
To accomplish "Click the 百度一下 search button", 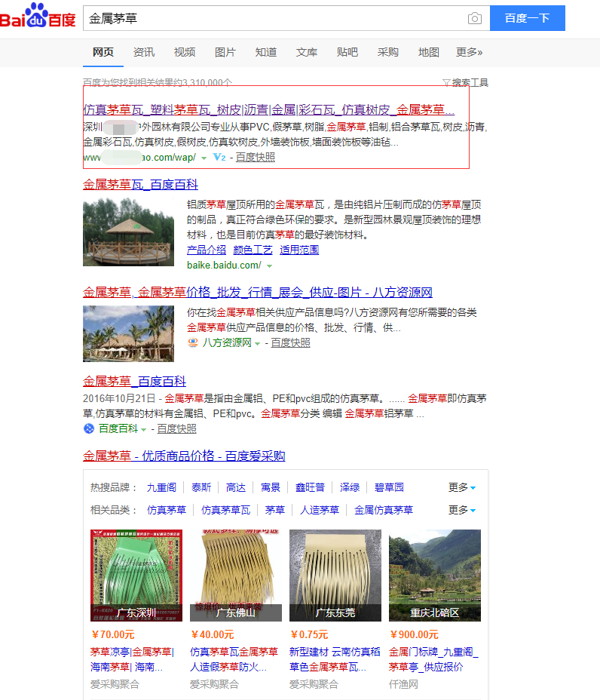I will click(528, 18).
